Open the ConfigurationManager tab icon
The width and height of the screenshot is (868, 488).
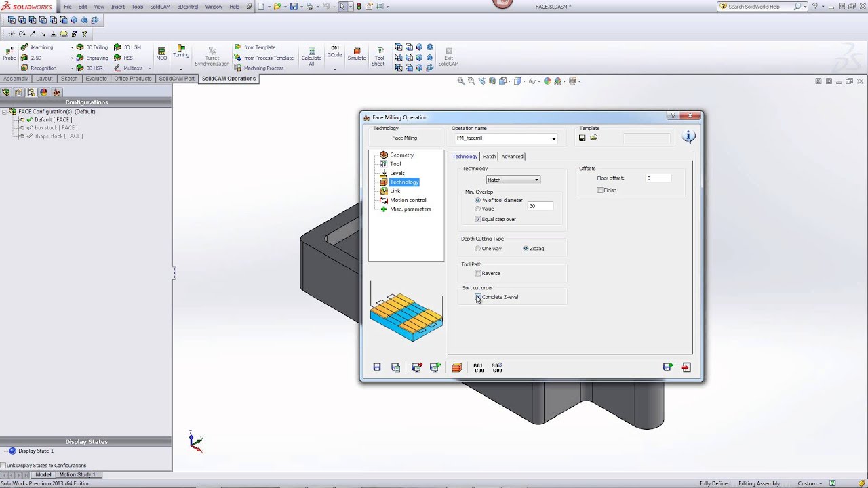coord(31,92)
